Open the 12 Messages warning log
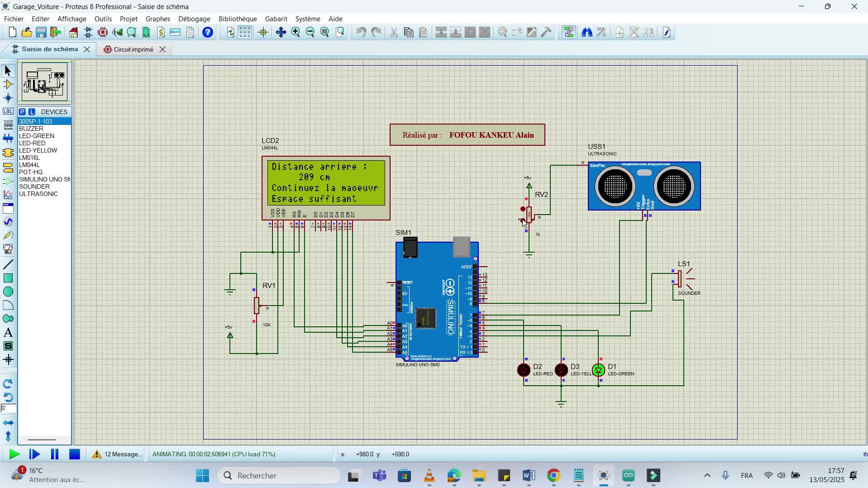This screenshot has width=868, height=488. (117, 454)
